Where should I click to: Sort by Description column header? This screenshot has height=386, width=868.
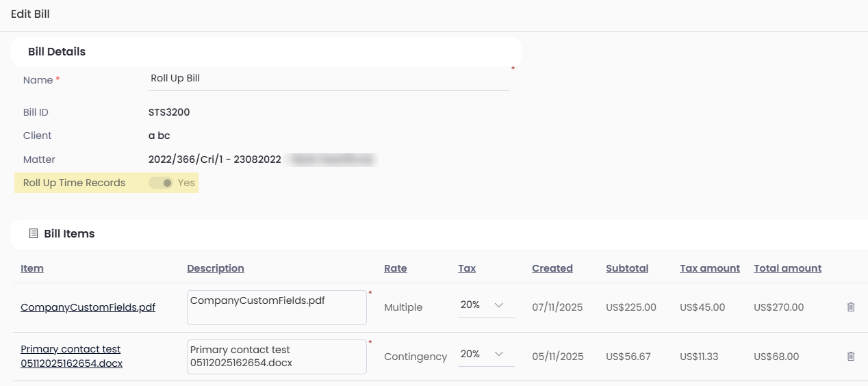coord(216,268)
